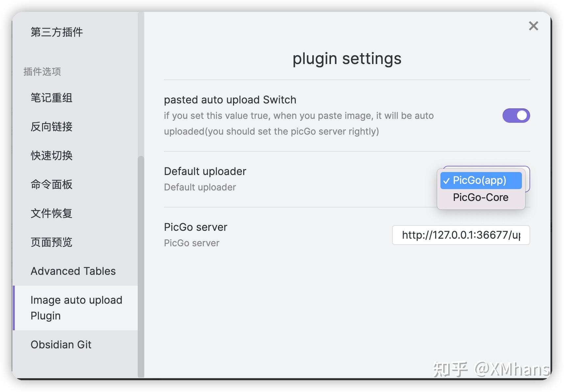The width and height of the screenshot is (564, 392).
Task: Open Advanced Tables plugin settings
Action: (73, 271)
